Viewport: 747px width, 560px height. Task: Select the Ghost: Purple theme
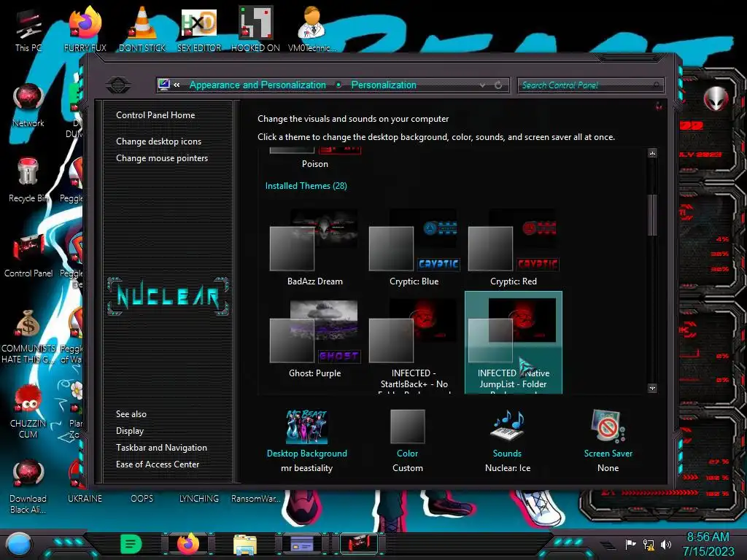315,339
